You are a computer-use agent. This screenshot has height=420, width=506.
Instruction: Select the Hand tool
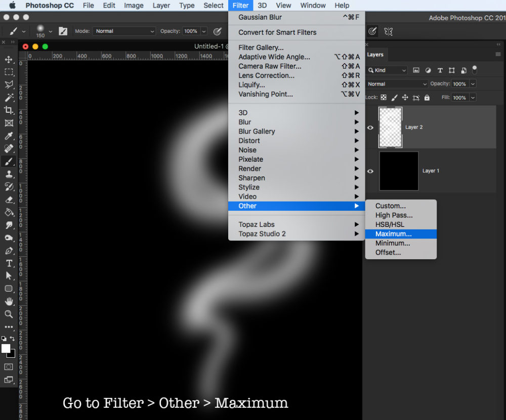[x=9, y=301]
